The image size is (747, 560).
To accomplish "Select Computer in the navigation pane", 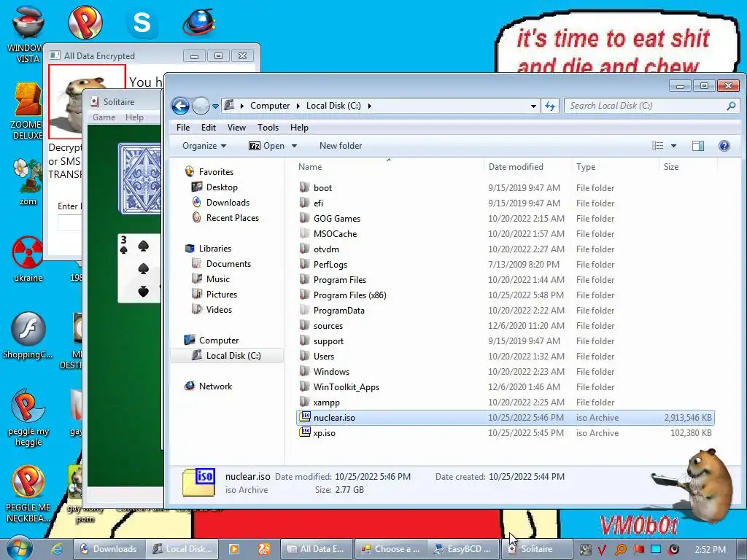I will point(219,341).
